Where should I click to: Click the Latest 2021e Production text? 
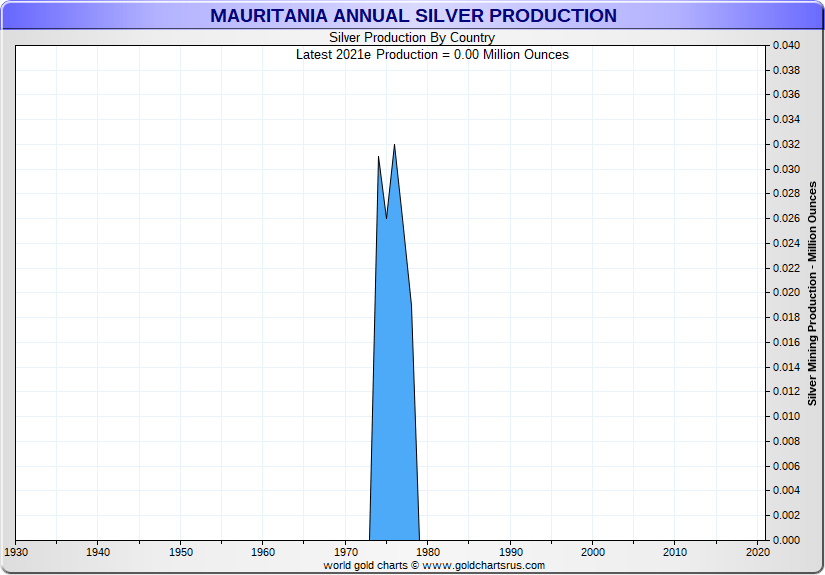(x=432, y=55)
